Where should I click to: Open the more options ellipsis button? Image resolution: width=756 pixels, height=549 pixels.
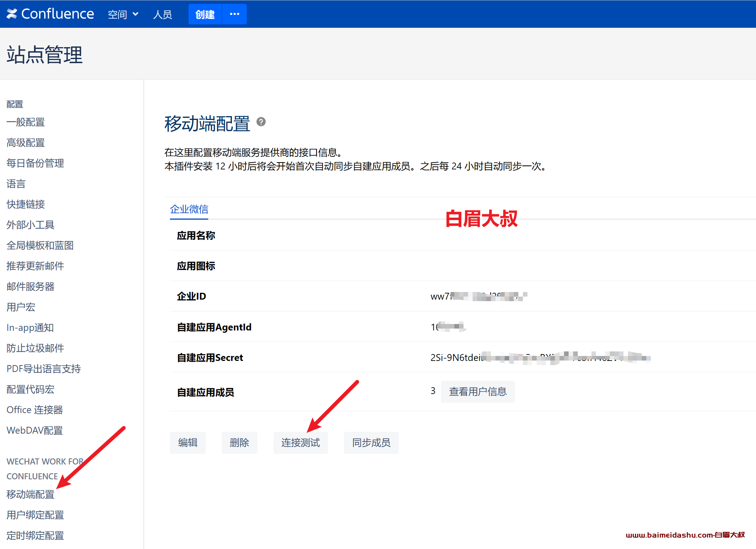coord(235,14)
